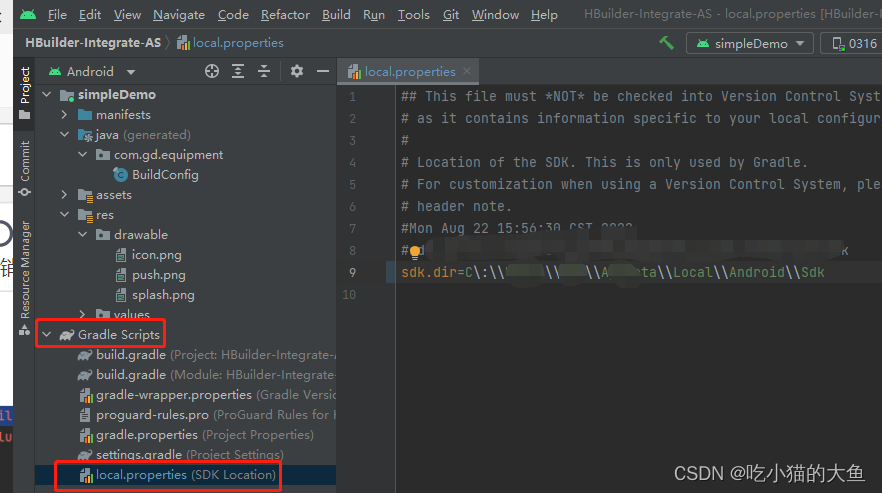Open the 0316 device selector

click(853, 43)
